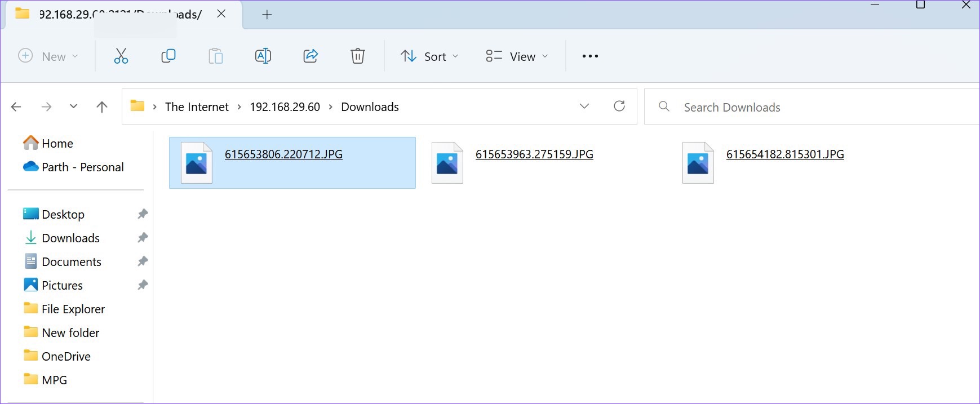Click pin icon next to Downloads
Viewport: 980px width, 404px height.
click(143, 238)
